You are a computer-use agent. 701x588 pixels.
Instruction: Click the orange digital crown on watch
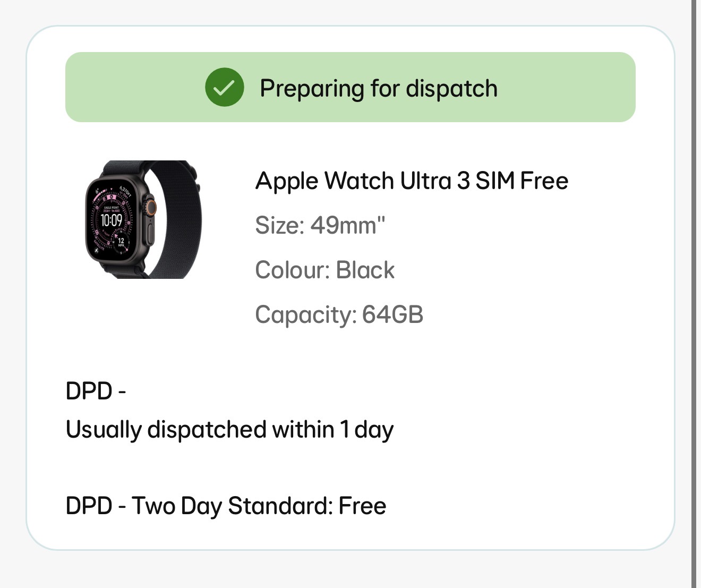pos(151,206)
